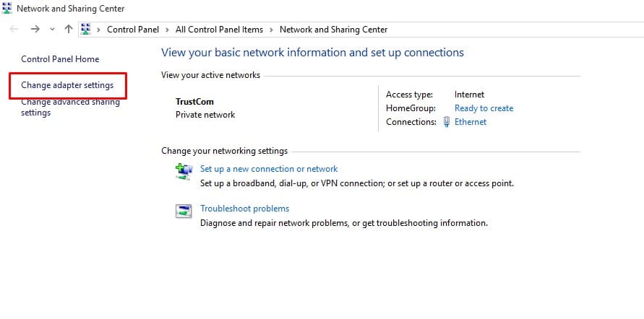Viewport: 644px width, 319px height.
Task: Expand chevron after All Control Panel Items
Action: click(x=271, y=30)
